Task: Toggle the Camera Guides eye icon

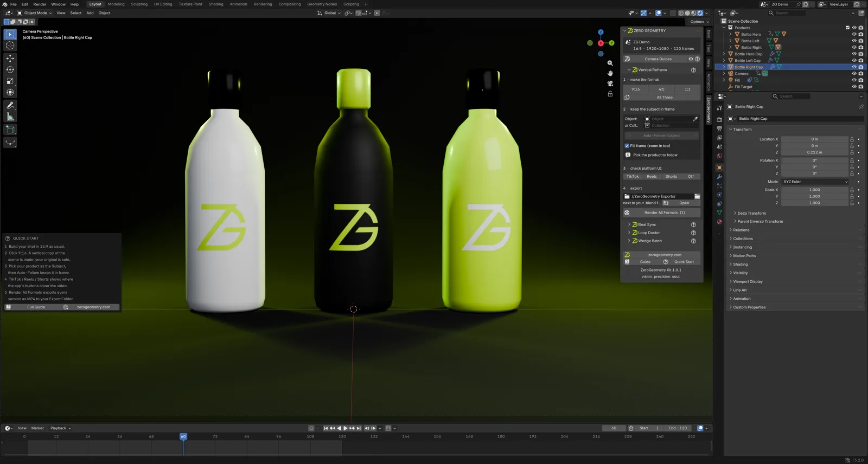Action: [x=691, y=59]
